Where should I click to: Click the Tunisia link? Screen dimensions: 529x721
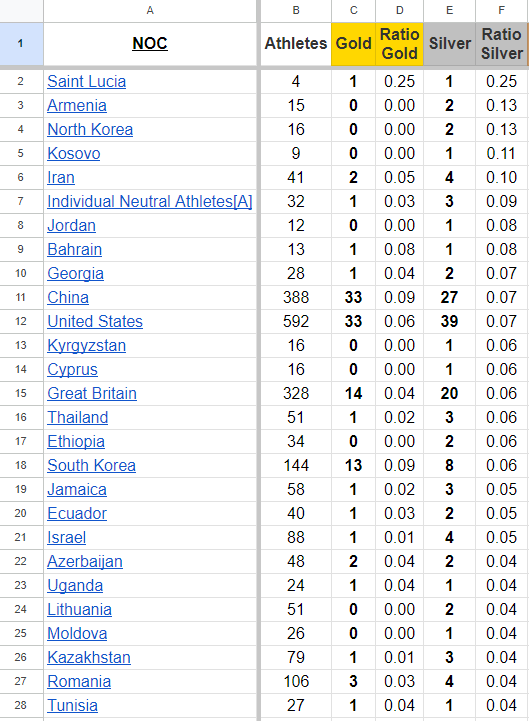73,705
